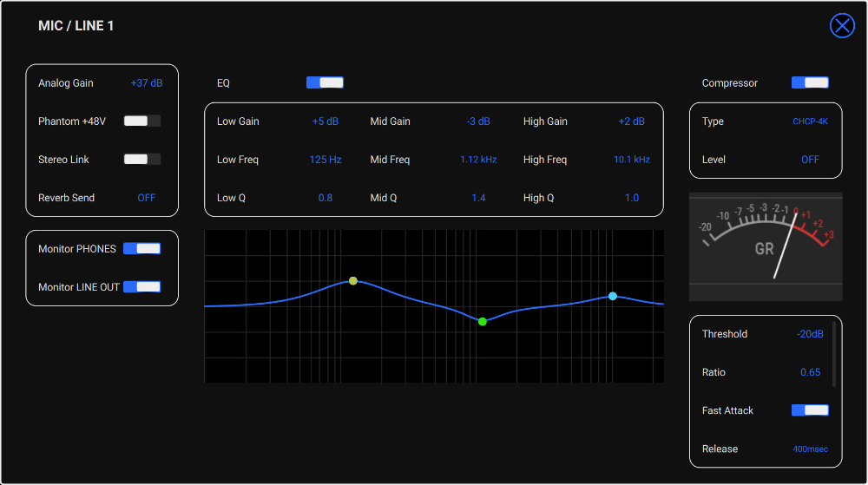Turn off the Compressor switch
Screen dimensions: 868x485
tap(810, 83)
